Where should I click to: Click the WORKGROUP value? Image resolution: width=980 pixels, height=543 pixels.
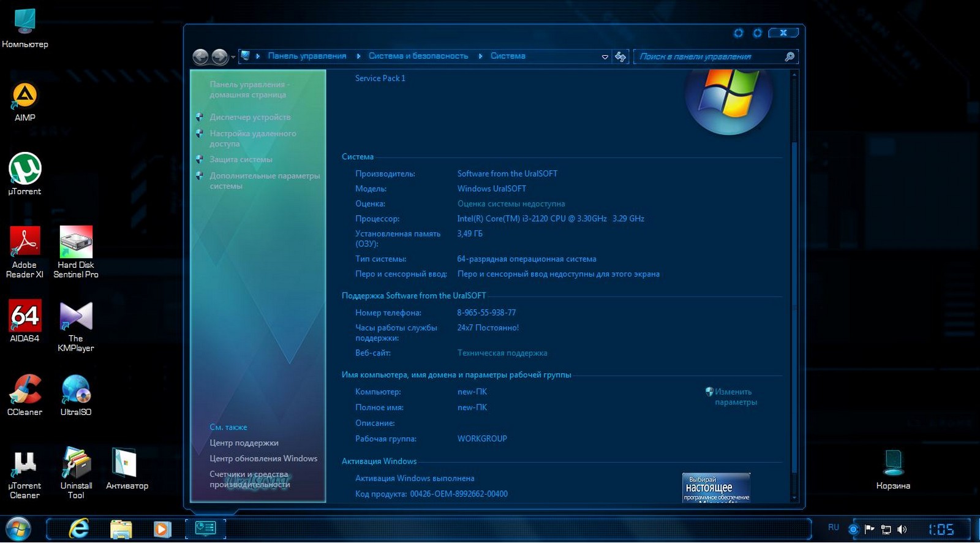[x=482, y=439]
